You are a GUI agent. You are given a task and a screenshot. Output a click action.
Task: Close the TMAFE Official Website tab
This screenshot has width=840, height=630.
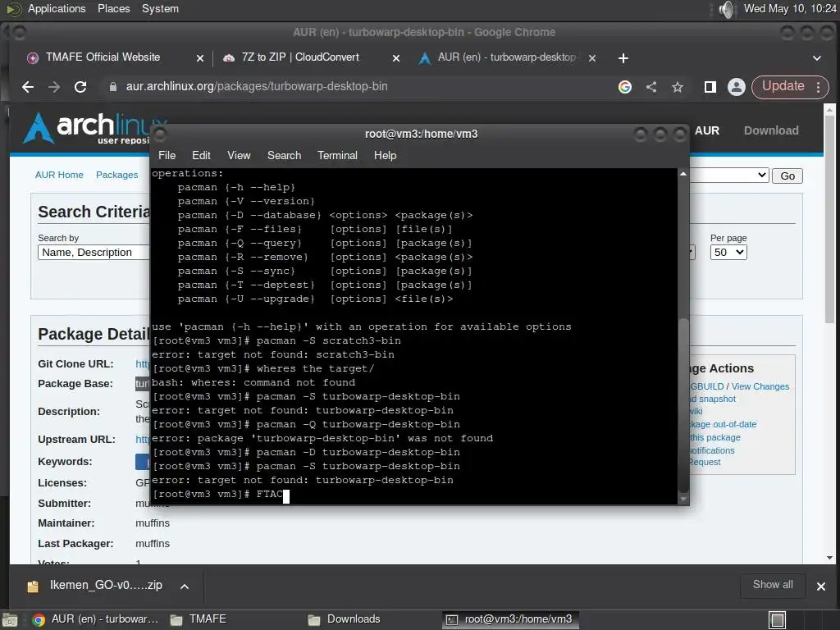click(200, 58)
